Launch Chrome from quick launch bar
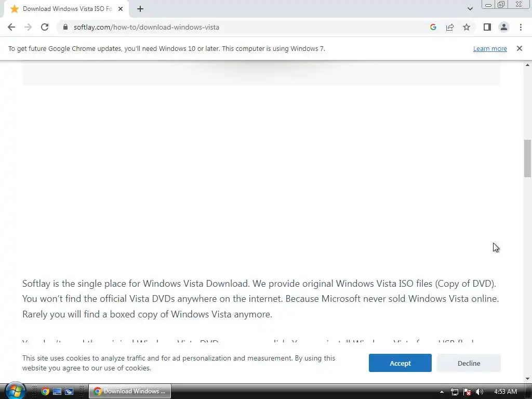Screen dimensions: 532x399 (x=45, y=391)
